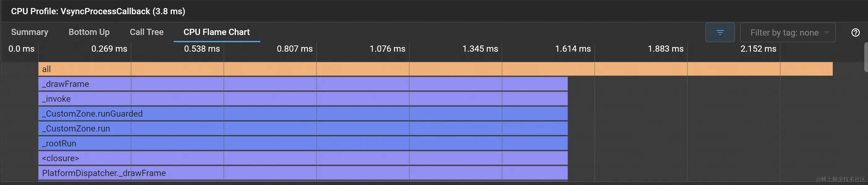Image resolution: width=868 pixels, height=185 pixels.
Task: Select the Call Tree tab
Action: click(147, 32)
